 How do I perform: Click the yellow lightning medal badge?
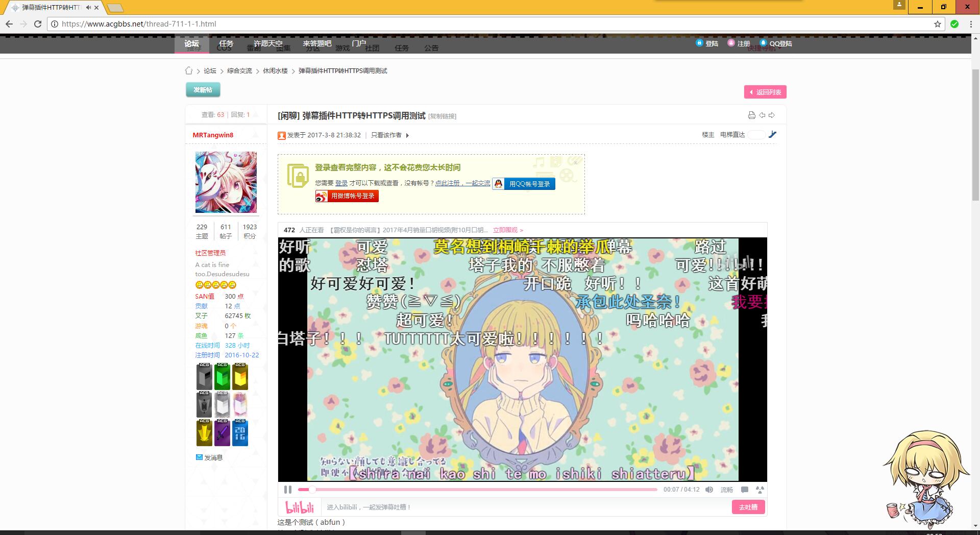pos(204,432)
